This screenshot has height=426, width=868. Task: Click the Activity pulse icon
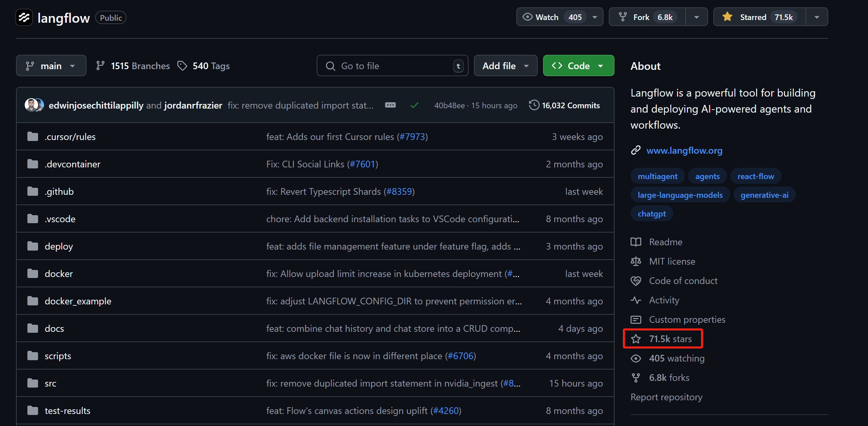coord(636,300)
